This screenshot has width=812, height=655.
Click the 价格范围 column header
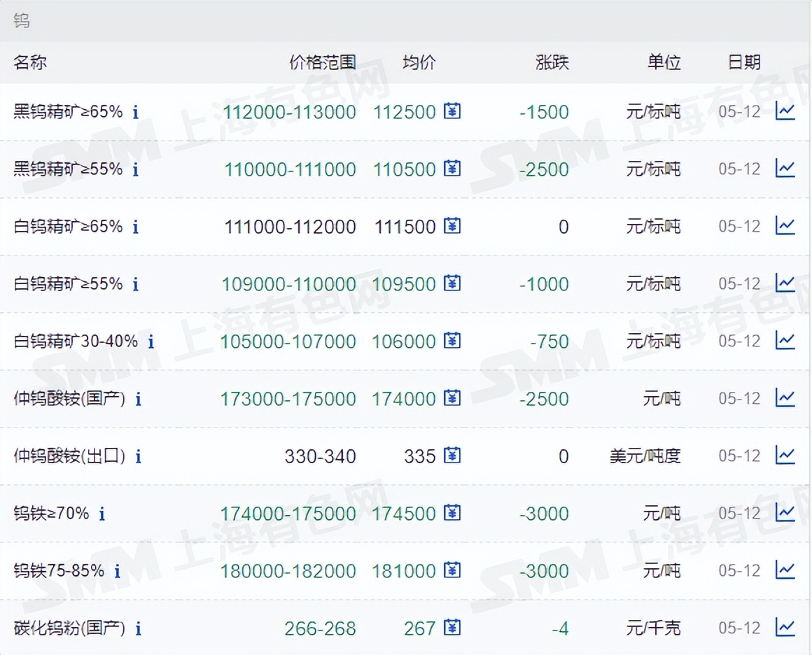pyautogui.click(x=323, y=63)
